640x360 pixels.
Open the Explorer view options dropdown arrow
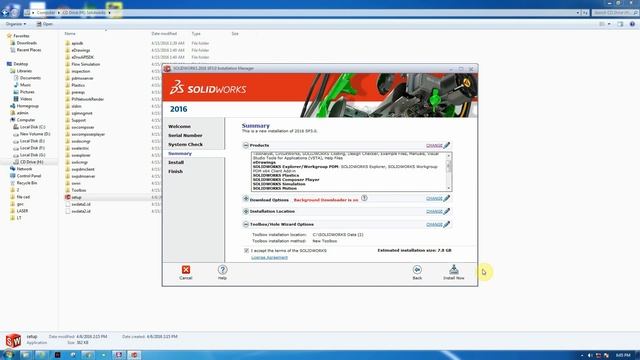coord(609,24)
